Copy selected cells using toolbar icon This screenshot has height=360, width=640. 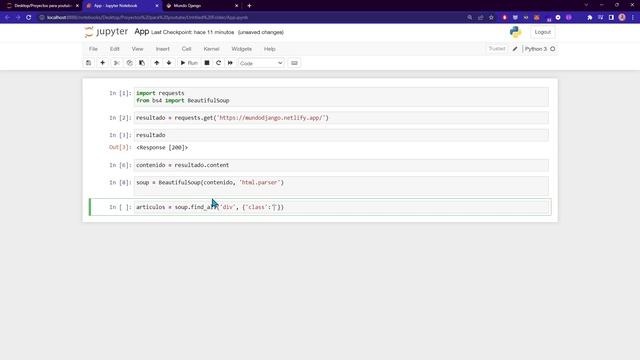pos(129,63)
